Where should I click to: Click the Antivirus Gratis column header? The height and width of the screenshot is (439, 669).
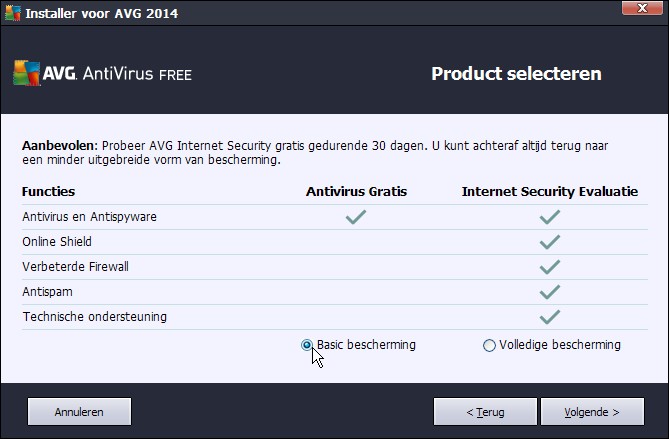(356, 191)
